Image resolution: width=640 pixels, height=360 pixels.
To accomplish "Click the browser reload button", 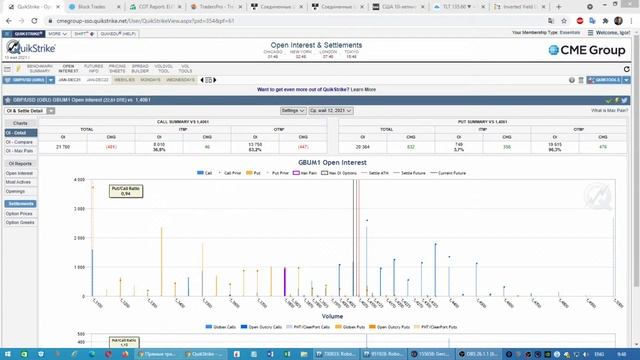I will pyautogui.click(x=34, y=21).
